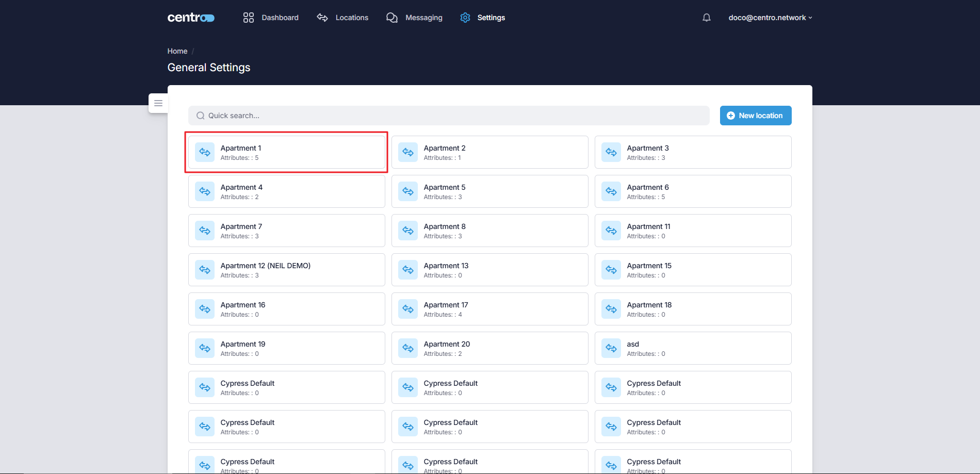Image resolution: width=980 pixels, height=474 pixels.
Task: Click the icon on Apartment 2 card
Action: click(x=408, y=152)
